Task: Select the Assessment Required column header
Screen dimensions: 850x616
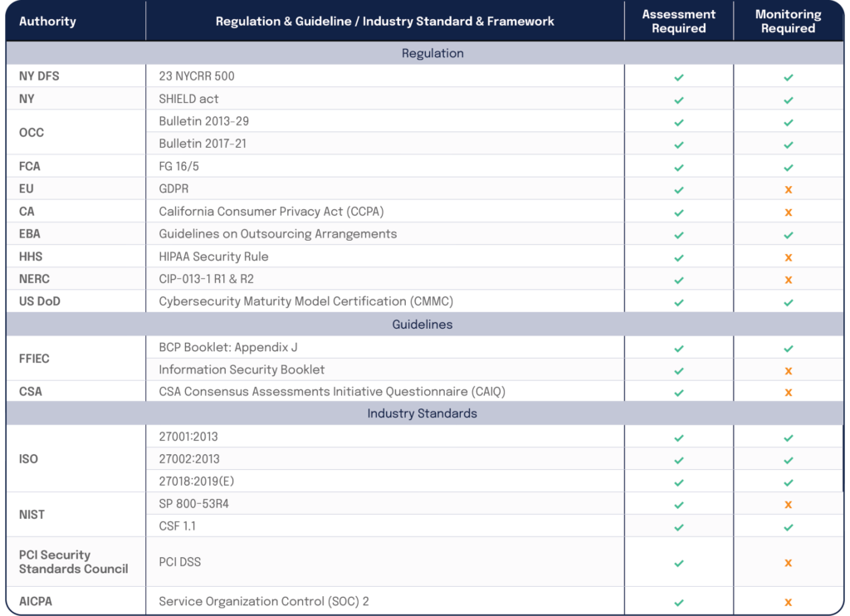Action: point(678,22)
